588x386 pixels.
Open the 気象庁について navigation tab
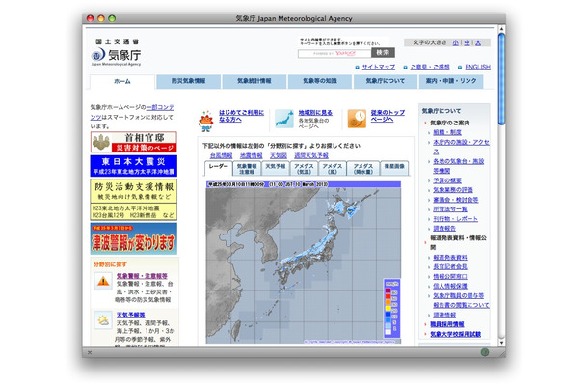click(x=386, y=81)
